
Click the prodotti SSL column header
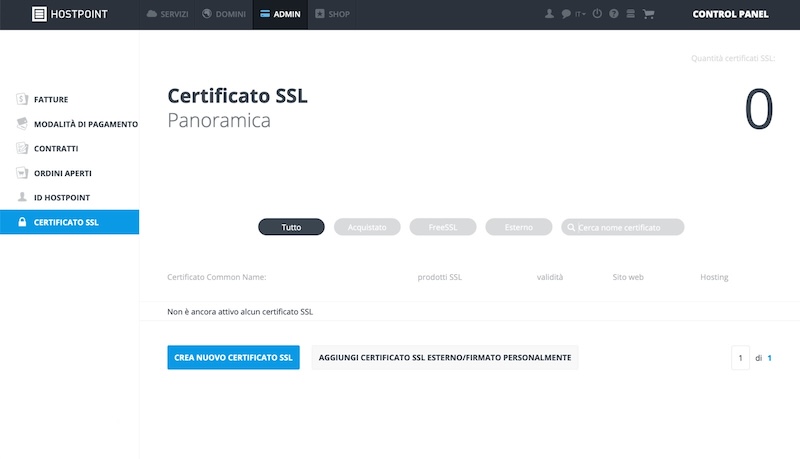coord(439,277)
